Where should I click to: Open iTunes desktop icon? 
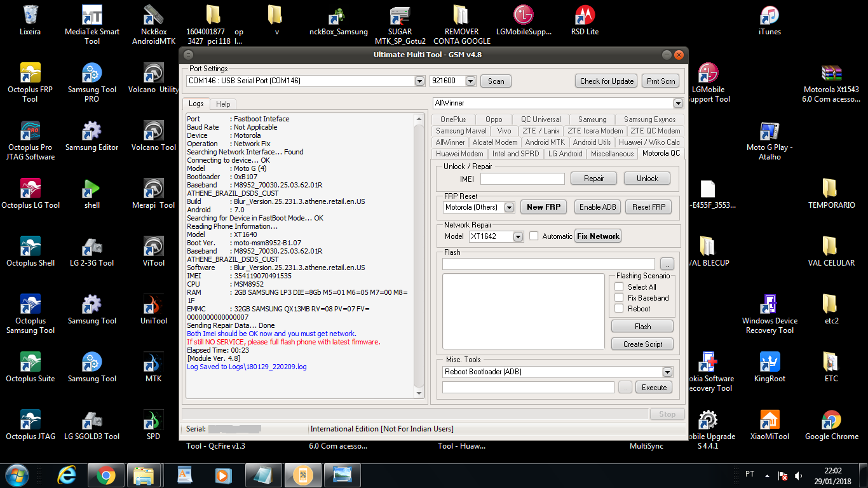tap(770, 20)
